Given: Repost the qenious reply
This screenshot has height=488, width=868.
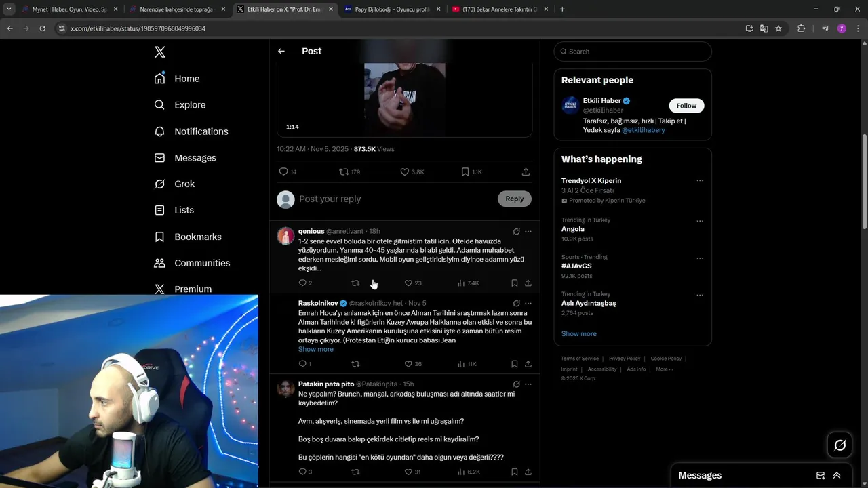Looking at the screenshot, I should pos(355,283).
